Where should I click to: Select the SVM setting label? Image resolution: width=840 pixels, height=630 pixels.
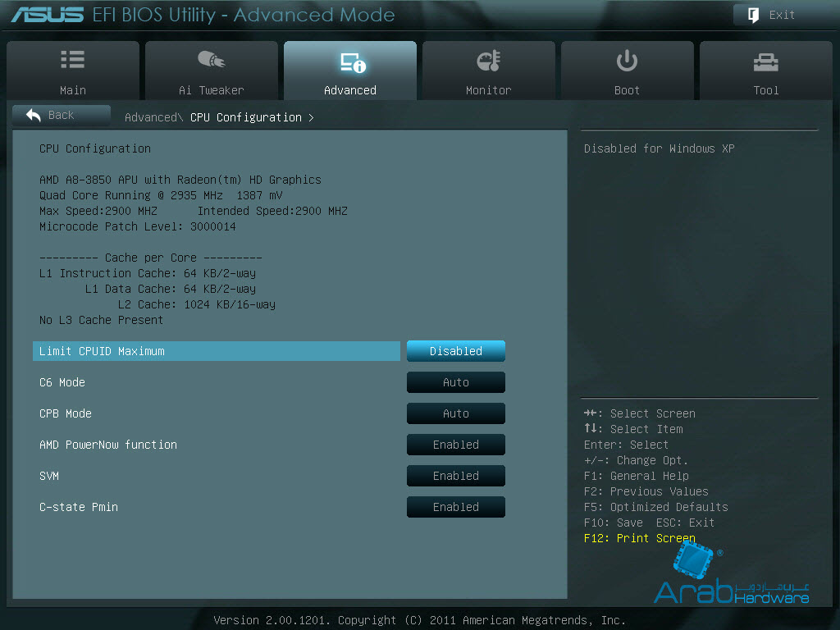pos(49,476)
